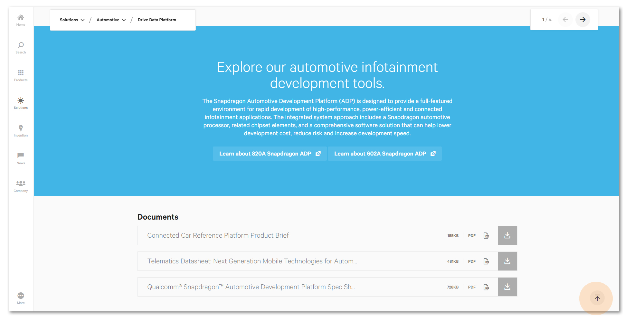644x322 pixels.
Task: Open the News sidebar icon
Action: coord(21,158)
